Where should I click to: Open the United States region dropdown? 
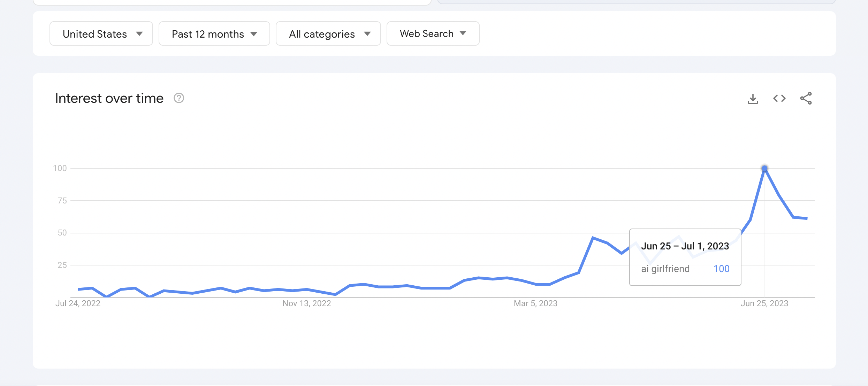click(x=101, y=34)
